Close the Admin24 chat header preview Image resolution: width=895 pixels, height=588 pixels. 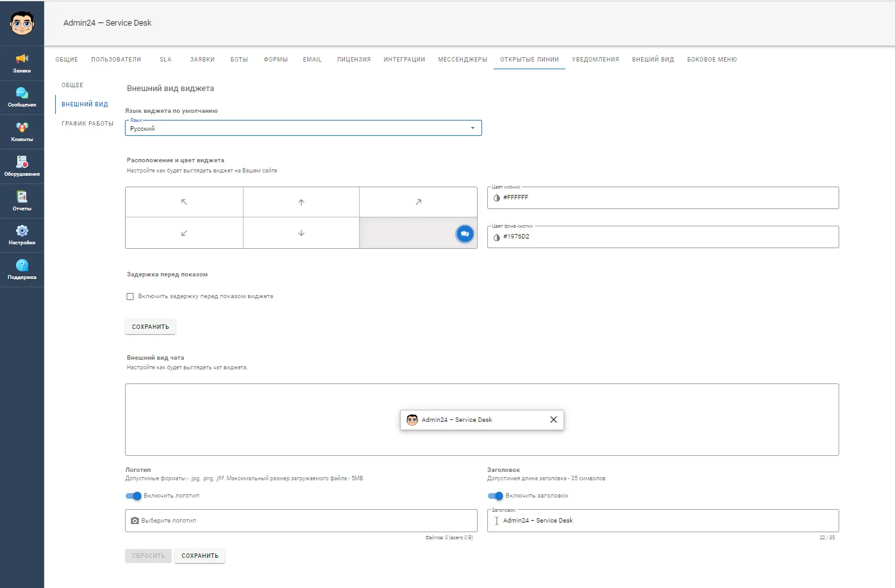tap(553, 419)
